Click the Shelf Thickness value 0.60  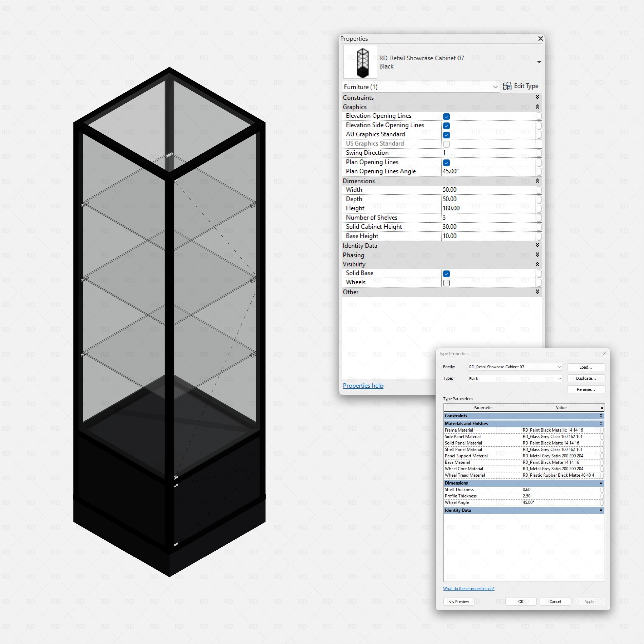coord(561,490)
